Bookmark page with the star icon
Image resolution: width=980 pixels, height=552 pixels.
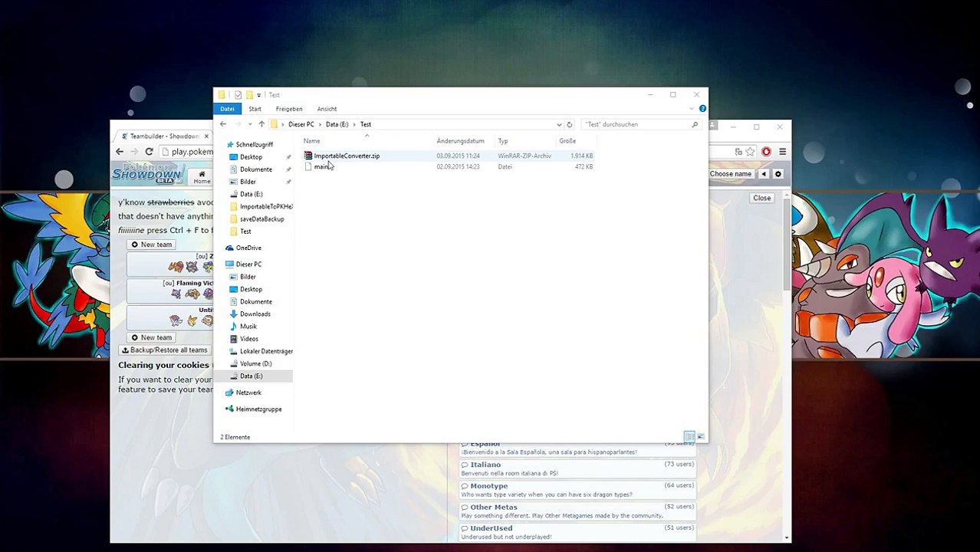(750, 152)
